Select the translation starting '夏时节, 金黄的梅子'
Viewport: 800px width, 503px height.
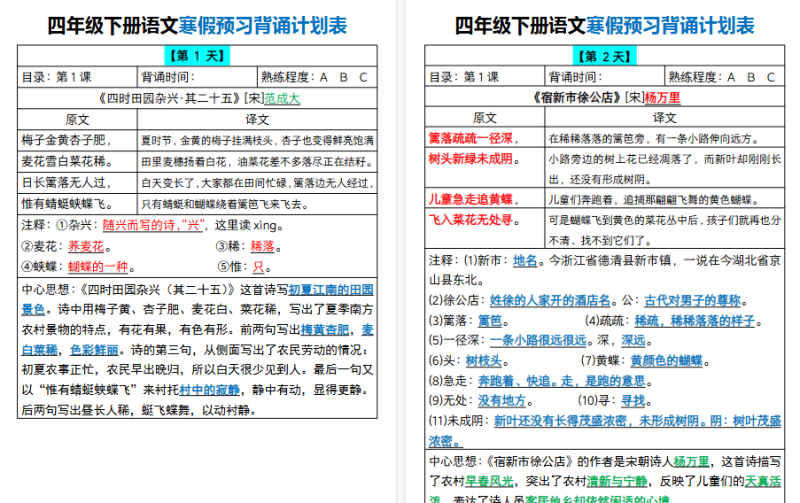pos(257,140)
